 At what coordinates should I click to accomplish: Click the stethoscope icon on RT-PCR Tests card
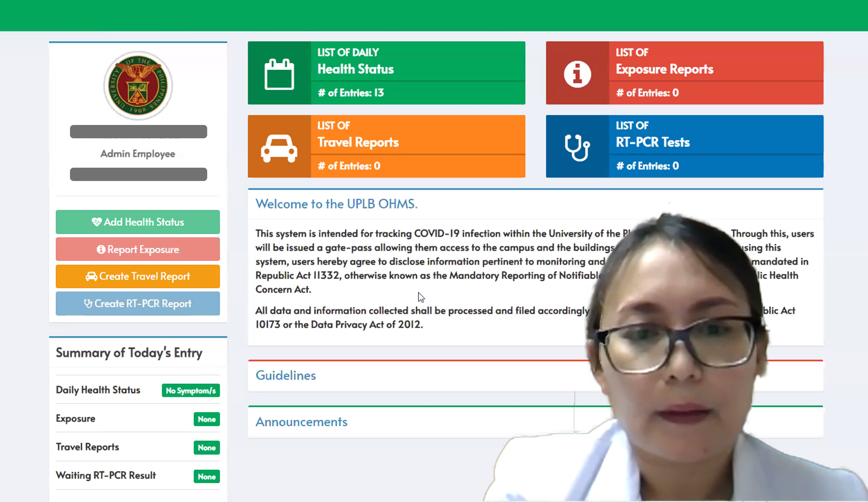(x=577, y=148)
